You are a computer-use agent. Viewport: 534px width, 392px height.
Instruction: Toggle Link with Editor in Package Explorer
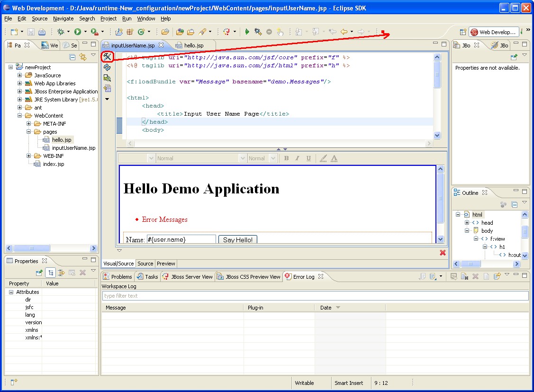(83, 57)
